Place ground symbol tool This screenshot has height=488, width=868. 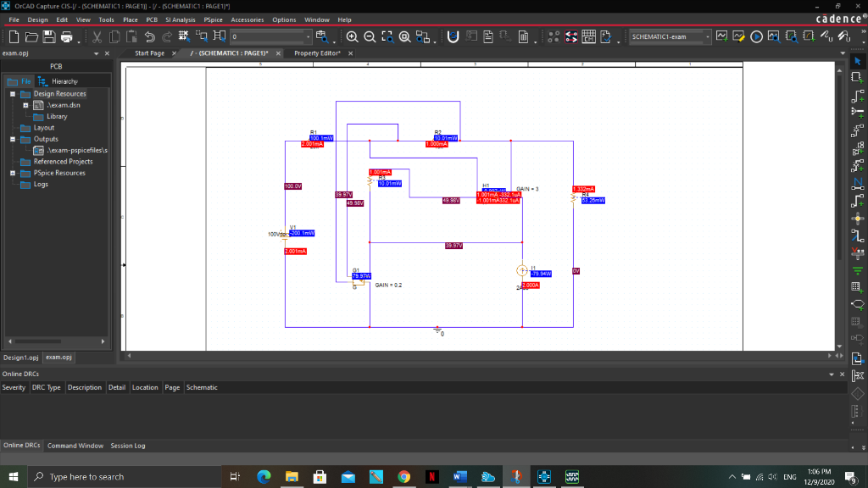pyautogui.click(x=858, y=270)
